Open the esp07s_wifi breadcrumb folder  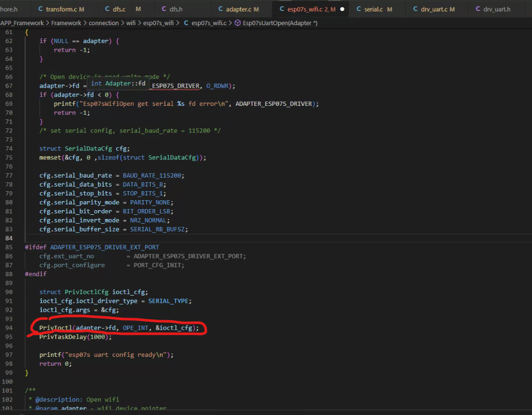coord(158,23)
